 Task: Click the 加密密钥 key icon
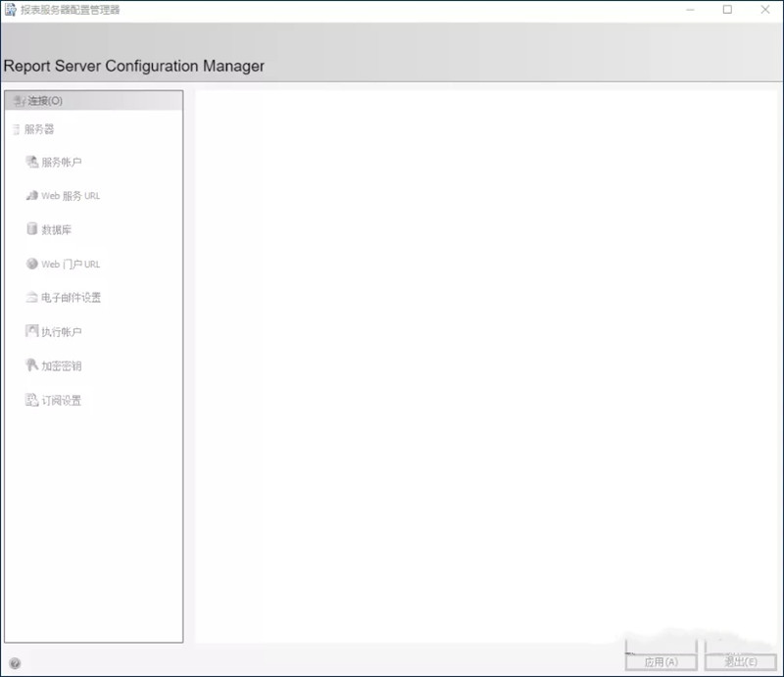click(x=32, y=365)
